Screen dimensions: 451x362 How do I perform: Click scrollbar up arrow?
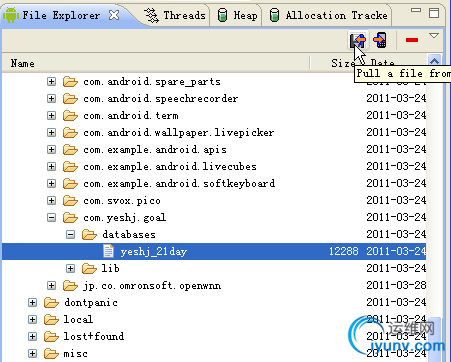click(434, 61)
